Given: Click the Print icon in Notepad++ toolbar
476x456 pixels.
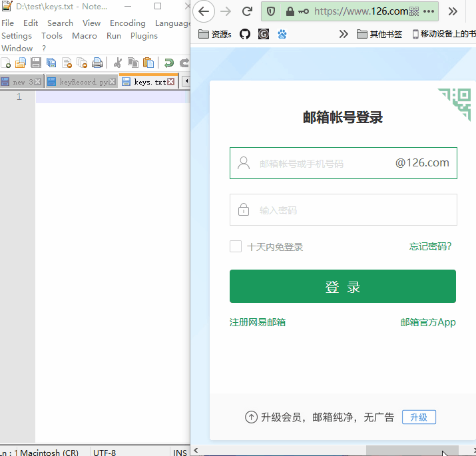Looking at the screenshot, I should (x=97, y=63).
